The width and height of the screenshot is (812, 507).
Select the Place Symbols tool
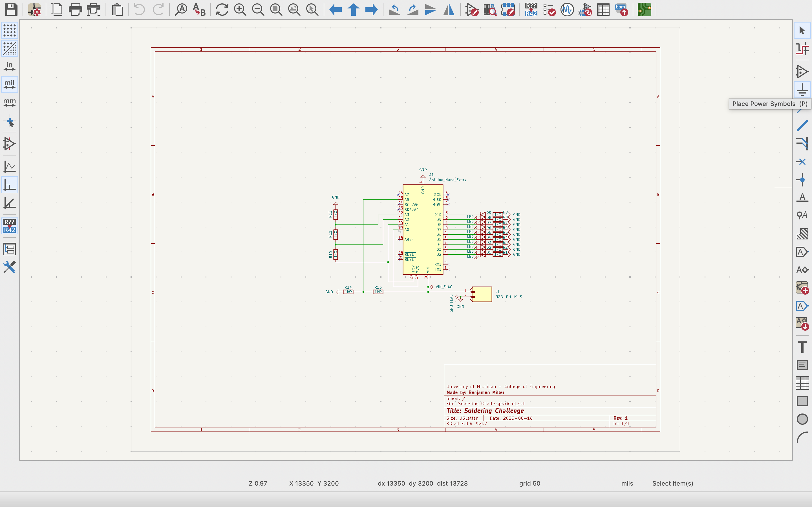[x=802, y=72]
